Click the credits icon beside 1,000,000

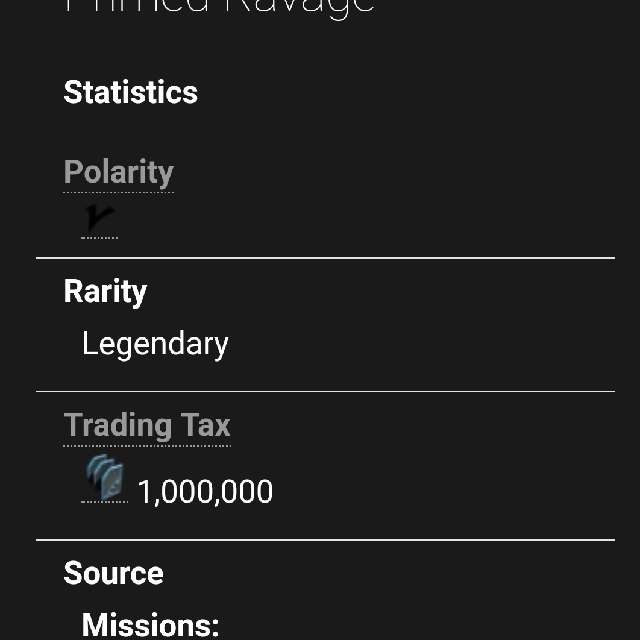(104, 477)
